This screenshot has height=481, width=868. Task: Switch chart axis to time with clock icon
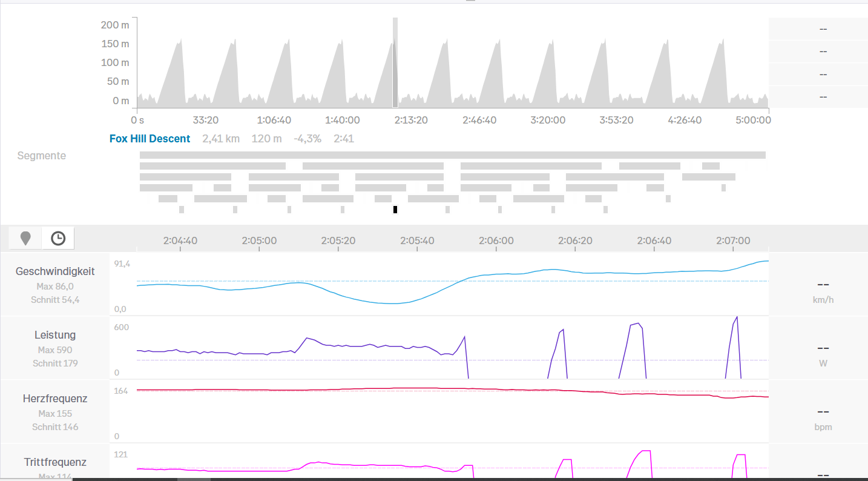pos(58,238)
